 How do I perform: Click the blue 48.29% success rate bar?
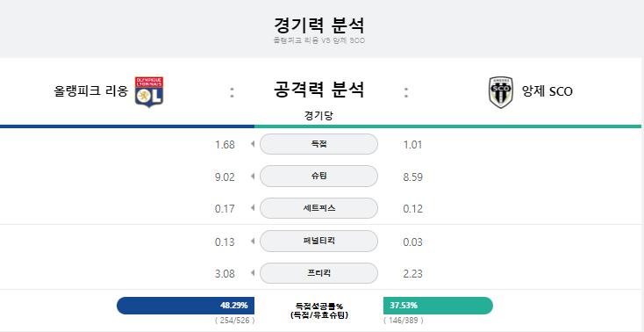(186, 306)
